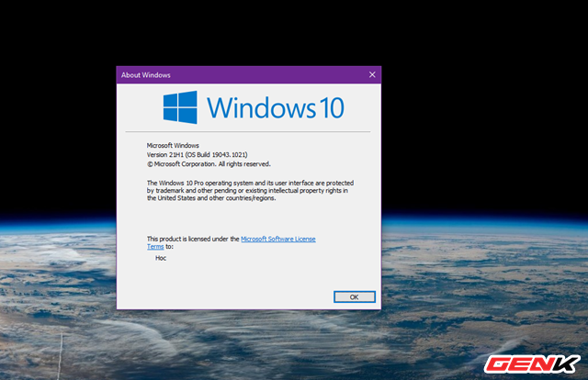Click 'This product is licensed under the' text
Viewport: 588px width, 380px height.
pos(193,239)
